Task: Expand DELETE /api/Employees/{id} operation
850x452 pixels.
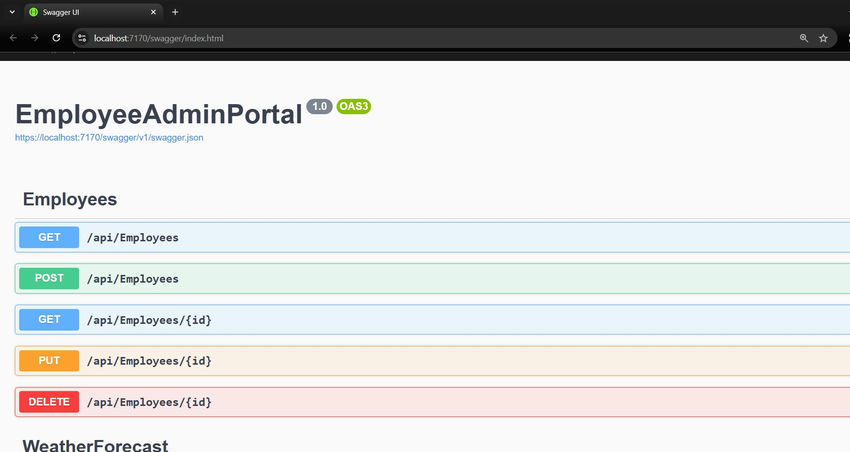Action: point(432,402)
